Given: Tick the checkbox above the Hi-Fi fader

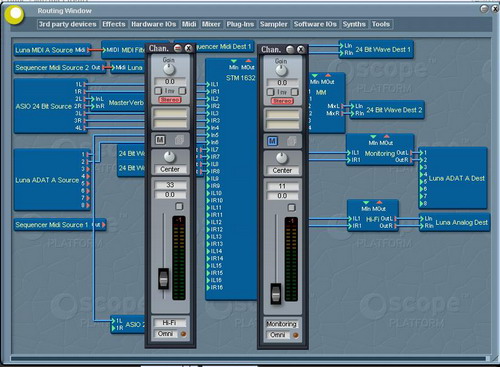Looking at the screenshot, I should (179, 206).
